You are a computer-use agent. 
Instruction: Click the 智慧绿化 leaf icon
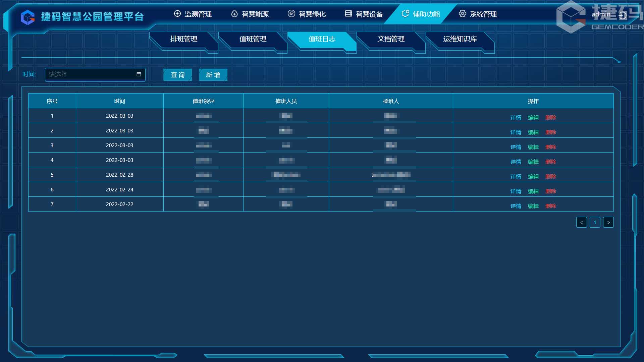pos(291,14)
